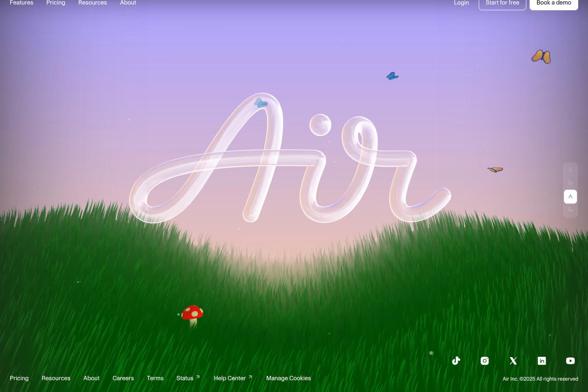Open the Features menu
This screenshot has height=392, width=588.
coord(21,3)
